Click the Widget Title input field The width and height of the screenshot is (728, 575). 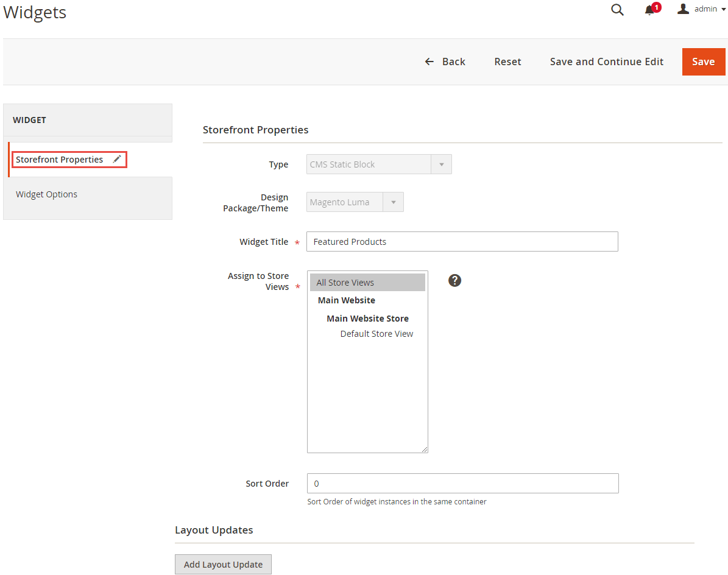coord(462,242)
